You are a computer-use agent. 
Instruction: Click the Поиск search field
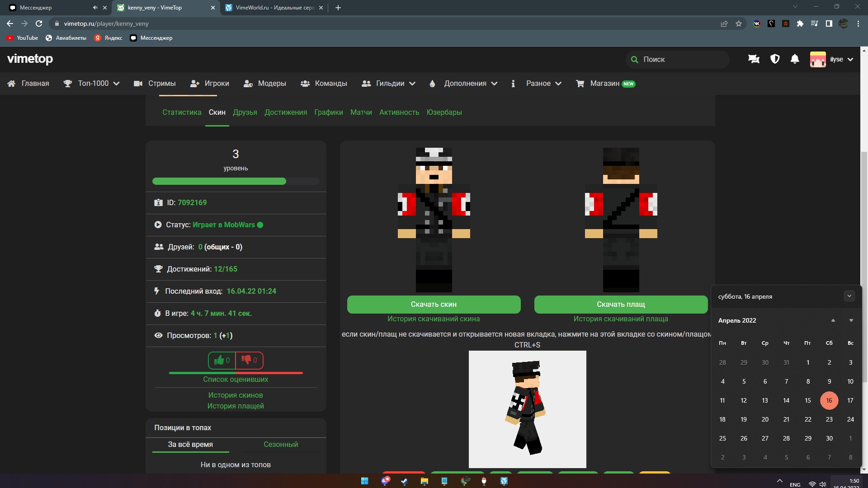tap(678, 59)
